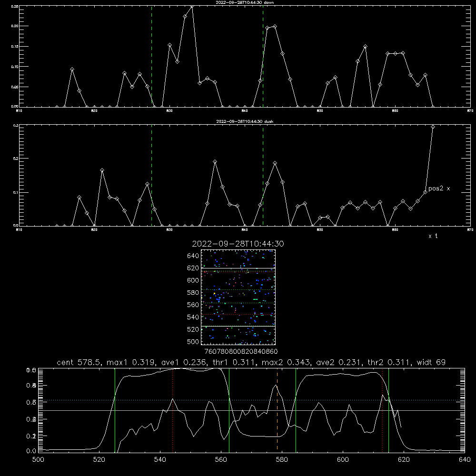Click x-axis label 620 of bottom plot
The image size is (476, 476).
click(404, 460)
